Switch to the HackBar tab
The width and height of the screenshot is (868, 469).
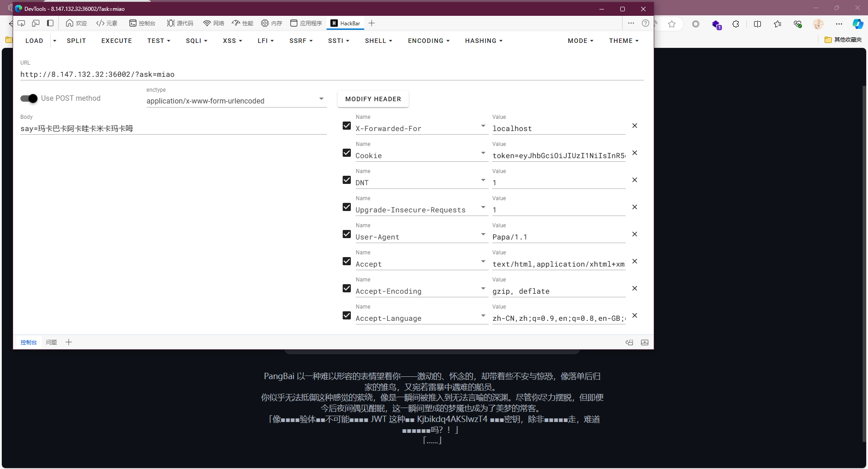(345, 23)
